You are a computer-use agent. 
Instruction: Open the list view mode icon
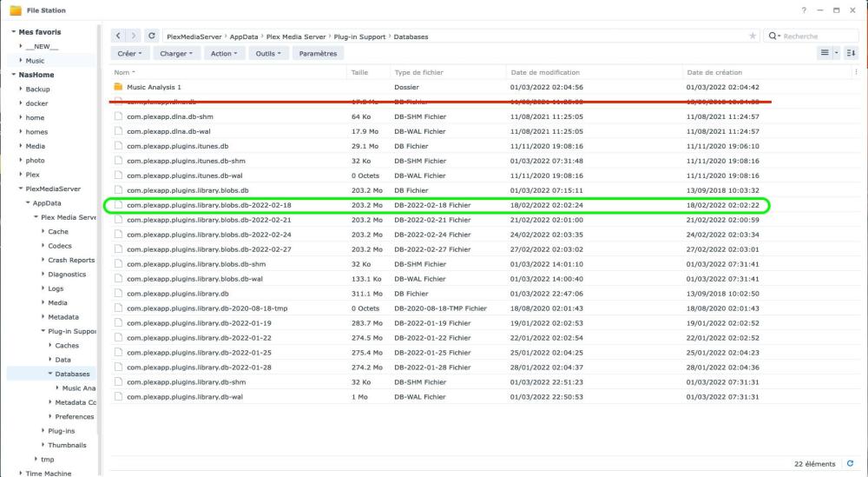825,53
